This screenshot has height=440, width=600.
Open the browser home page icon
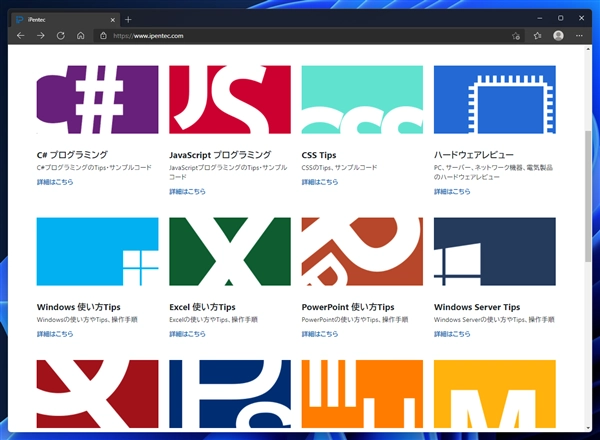tap(80, 36)
